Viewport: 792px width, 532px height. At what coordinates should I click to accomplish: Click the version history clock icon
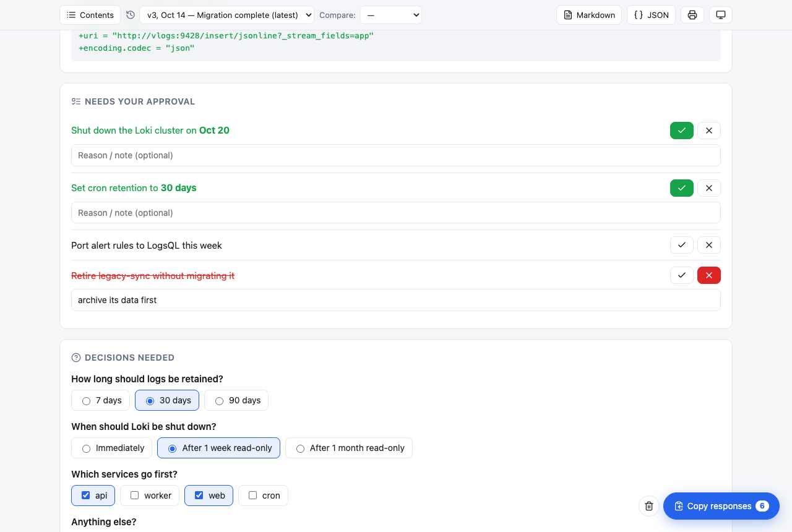point(130,15)
